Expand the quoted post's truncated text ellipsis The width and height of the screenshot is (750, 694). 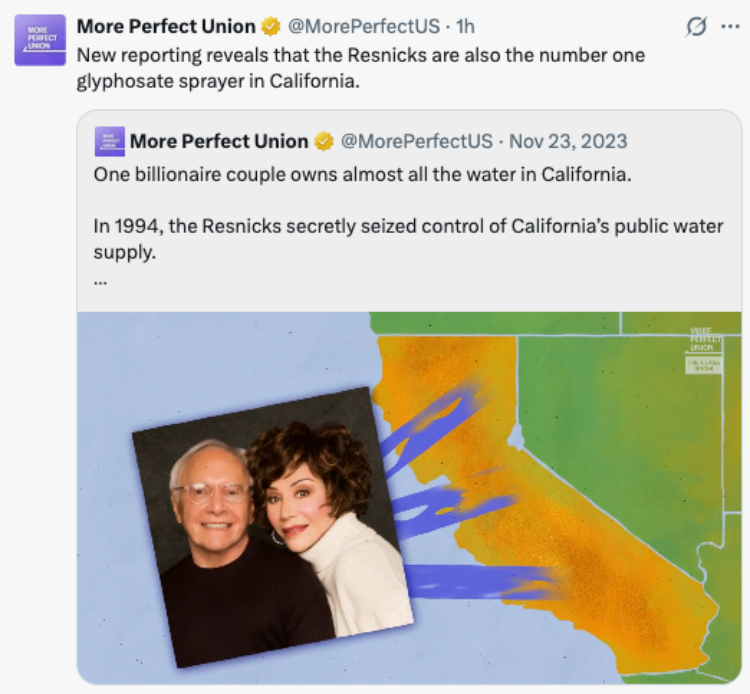(x=100, y=282)
